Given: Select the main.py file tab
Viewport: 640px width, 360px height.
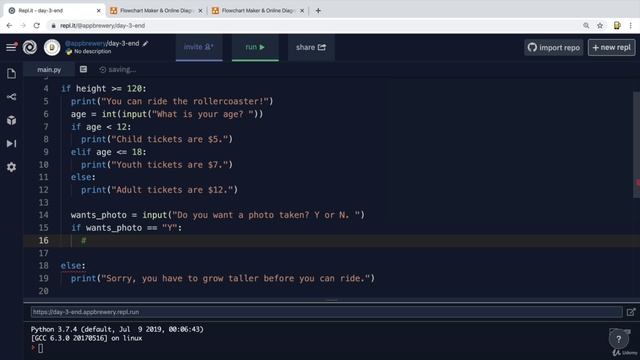Looking at the screenshot, I should click(x=49, y=69).
